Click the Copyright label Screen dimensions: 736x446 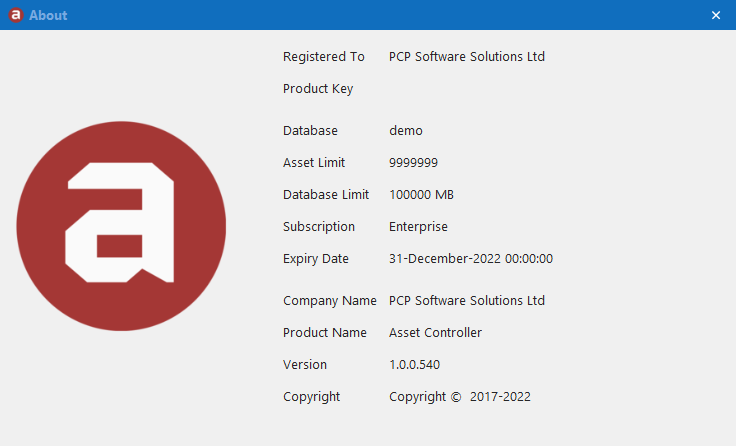click(311, 397)
